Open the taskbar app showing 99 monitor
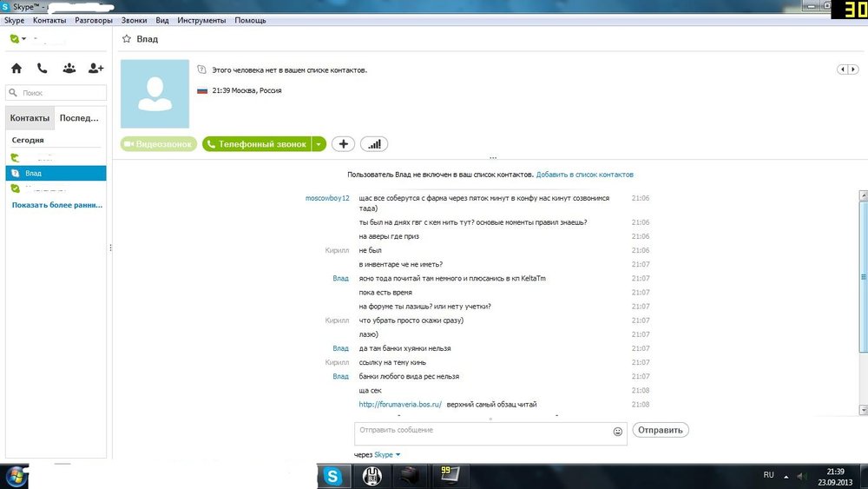The height and width of the screenshot is (489, 868). [x=449, y=475]
